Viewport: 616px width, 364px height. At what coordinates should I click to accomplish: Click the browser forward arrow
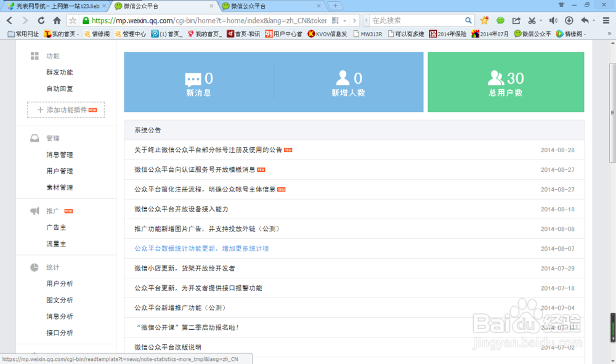(x=25, y=20)
